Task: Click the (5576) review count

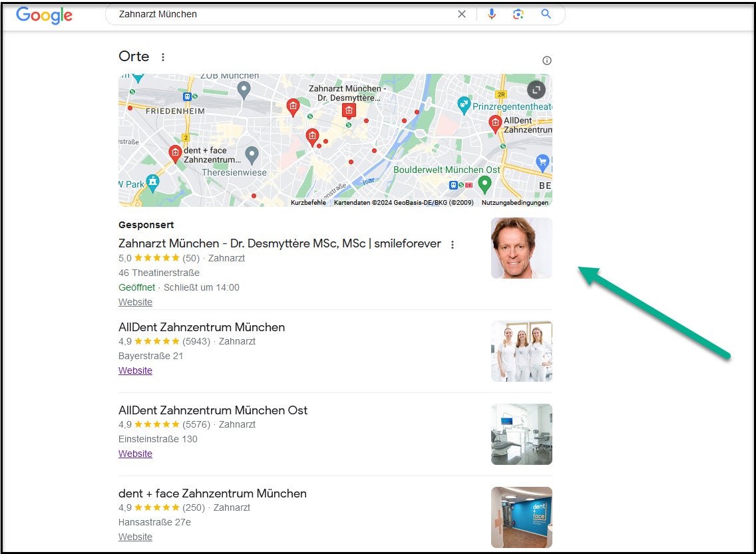Action: click(196, 424)
